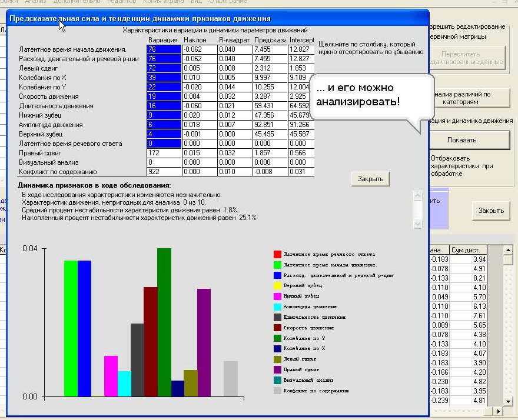Click the value 92.851 in Амплитуда движения row

click(270, 125)
